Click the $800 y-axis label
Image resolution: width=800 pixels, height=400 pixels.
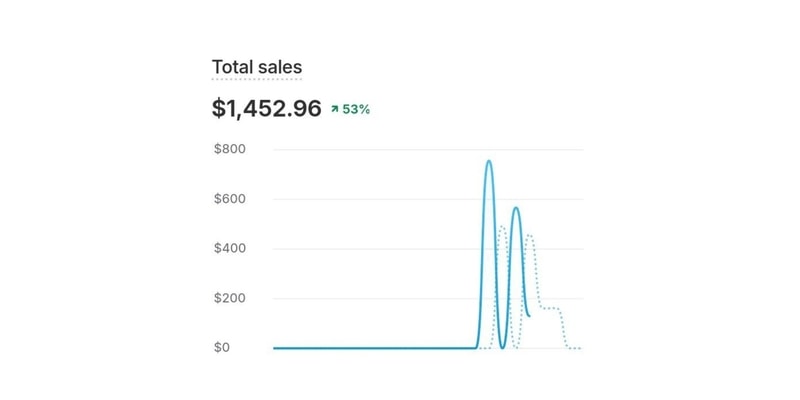click(229, 149)
